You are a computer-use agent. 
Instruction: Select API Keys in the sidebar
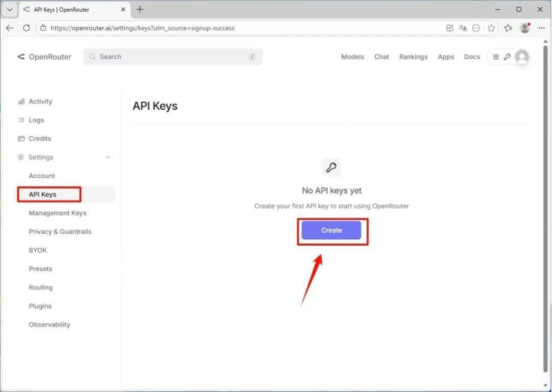[43, 195]
